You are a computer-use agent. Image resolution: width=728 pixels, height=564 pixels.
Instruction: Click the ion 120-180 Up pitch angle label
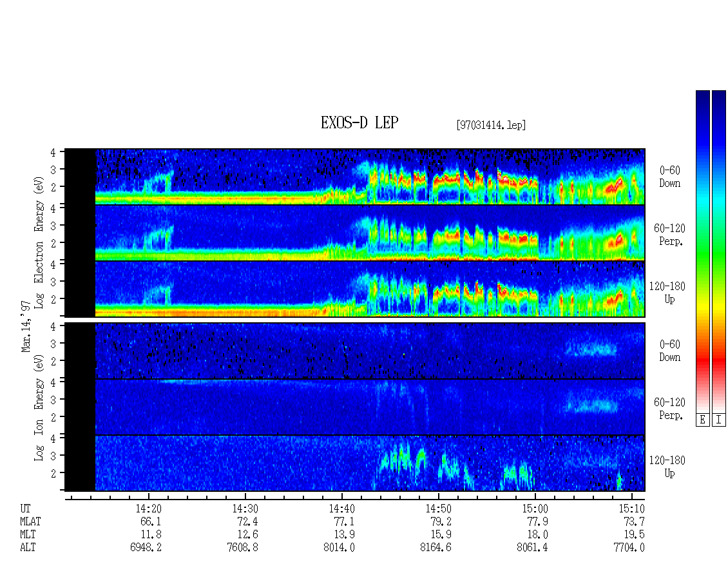coord(667,467)
